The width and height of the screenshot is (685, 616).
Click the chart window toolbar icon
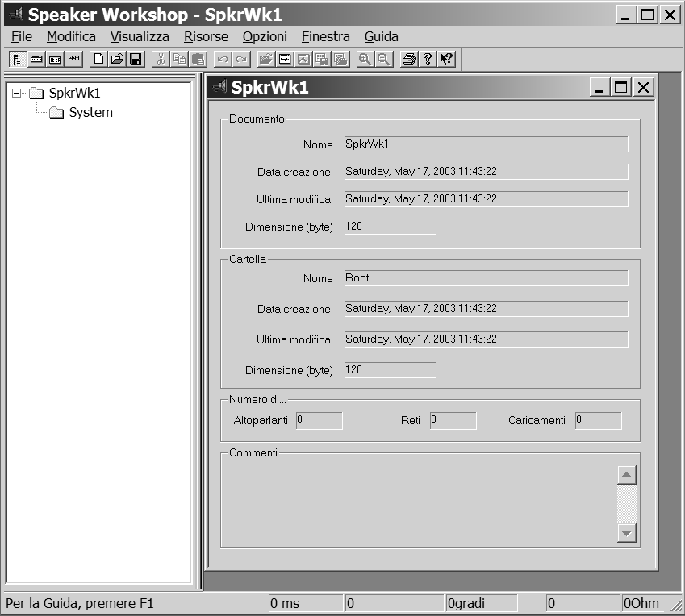pyautogui.click(x=303, y=59)
